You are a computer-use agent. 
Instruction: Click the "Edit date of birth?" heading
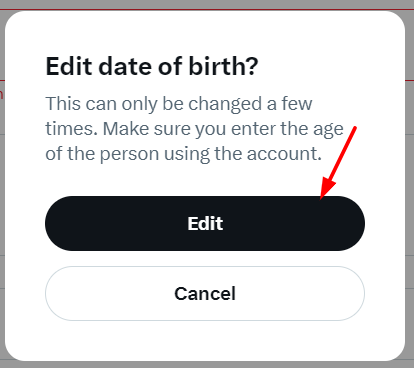[x=152, y=66]
